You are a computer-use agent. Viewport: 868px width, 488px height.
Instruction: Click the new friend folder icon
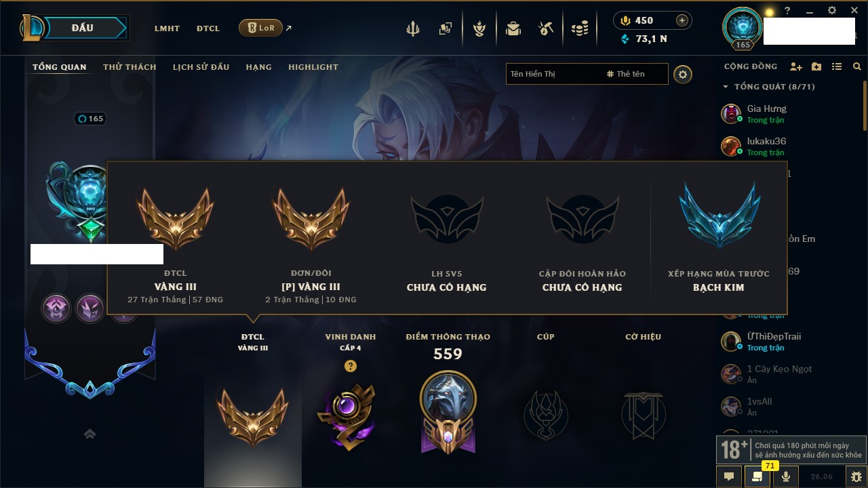click(x=816, y=66)
